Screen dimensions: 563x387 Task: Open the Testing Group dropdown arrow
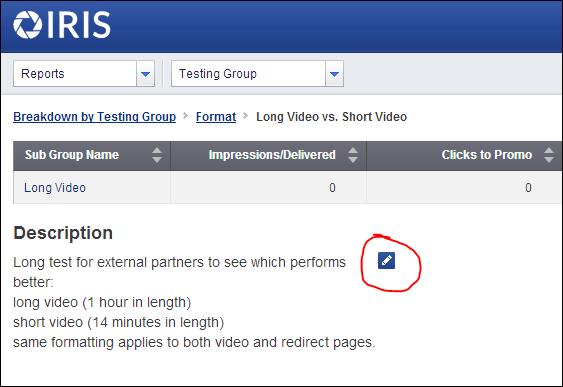tap(334, 74)
